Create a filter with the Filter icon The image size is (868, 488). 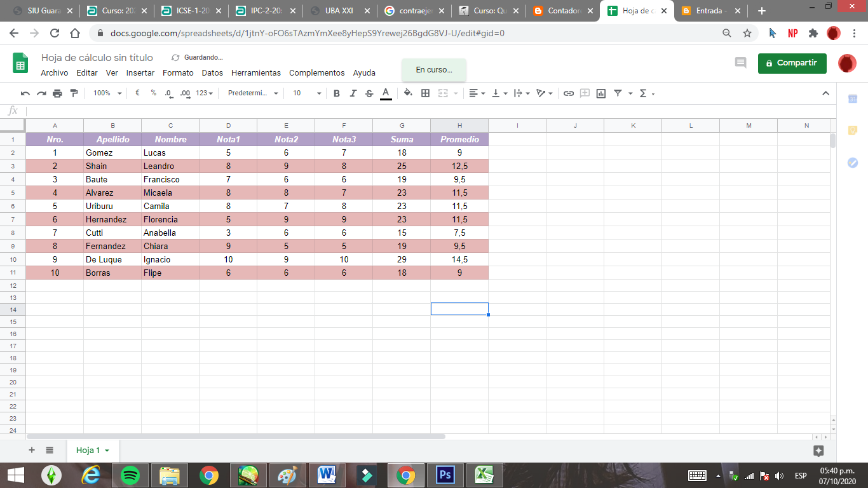(617, 93)
